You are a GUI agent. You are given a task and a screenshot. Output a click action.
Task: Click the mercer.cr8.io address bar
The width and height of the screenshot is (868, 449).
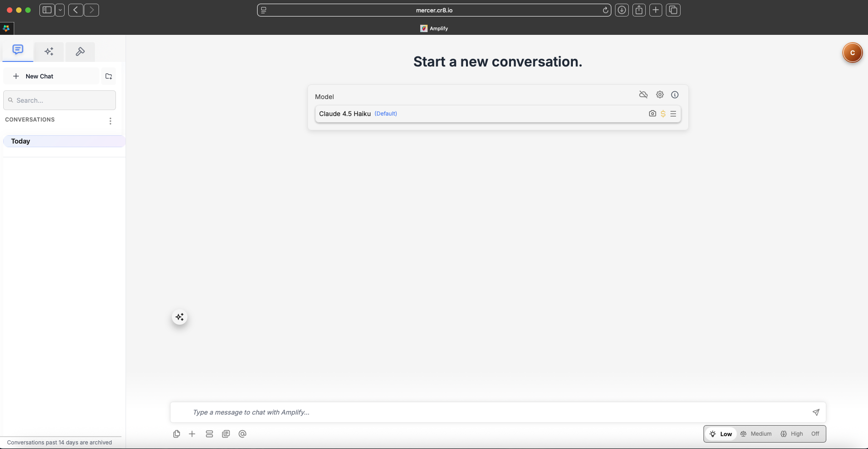(x=434, y=10)
